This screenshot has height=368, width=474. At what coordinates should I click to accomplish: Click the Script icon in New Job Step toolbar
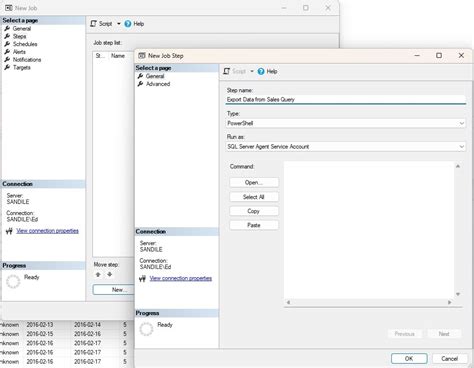(x=227, y=71)
